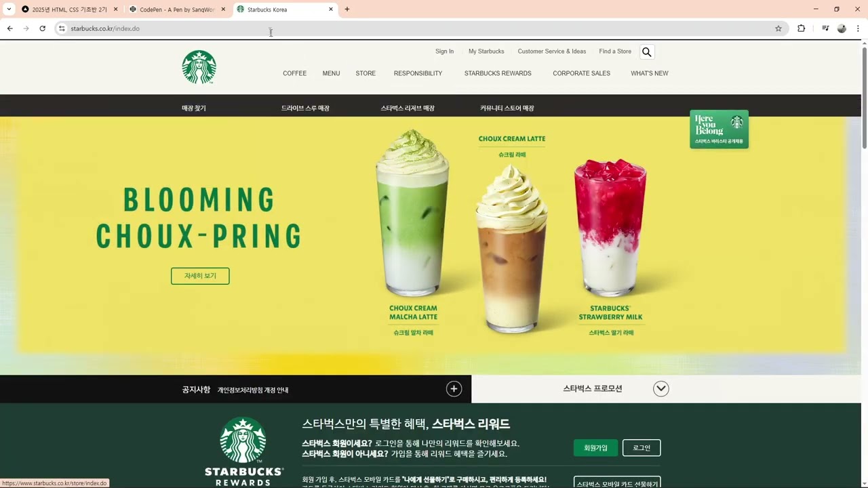The width and height of the screenshot is (868, 488).
Task: Click 커뮤니티 스토어 매장 submenu link
Action: 507,108
